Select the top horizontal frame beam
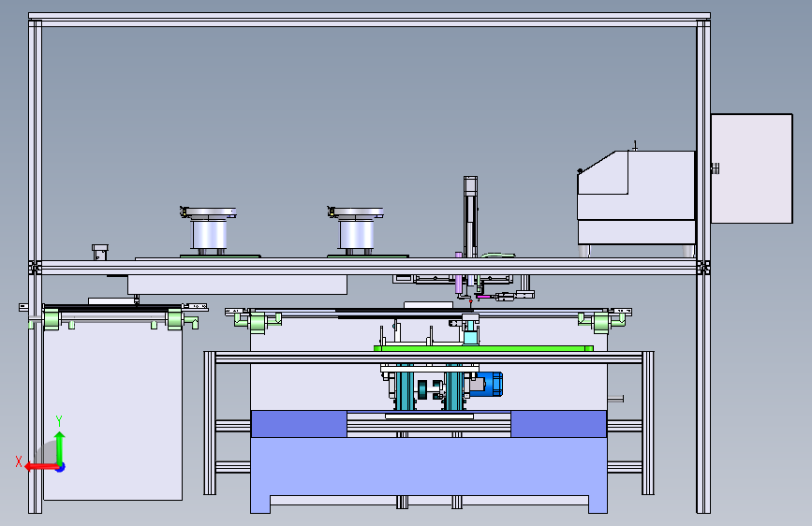Viewport: 812px width, 526px height. click(369, 20)
